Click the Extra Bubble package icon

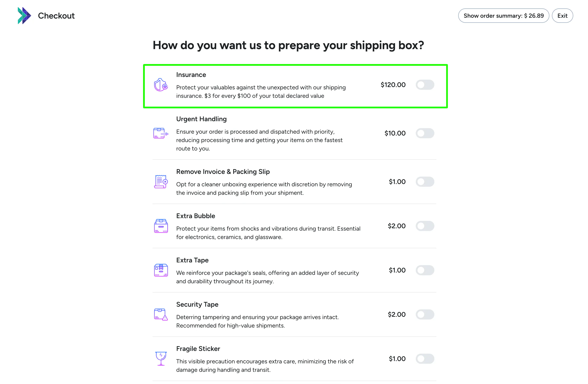tap(161, 226)
